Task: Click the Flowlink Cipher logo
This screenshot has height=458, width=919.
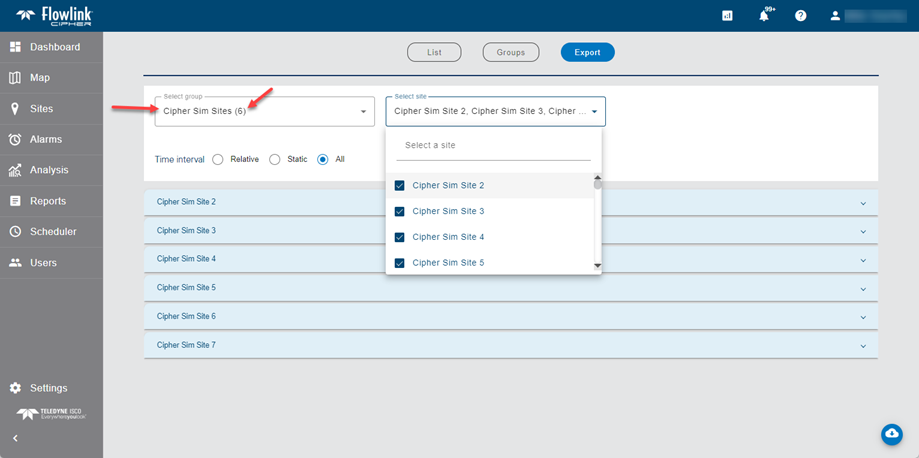Action: click(x=50, y=16)
